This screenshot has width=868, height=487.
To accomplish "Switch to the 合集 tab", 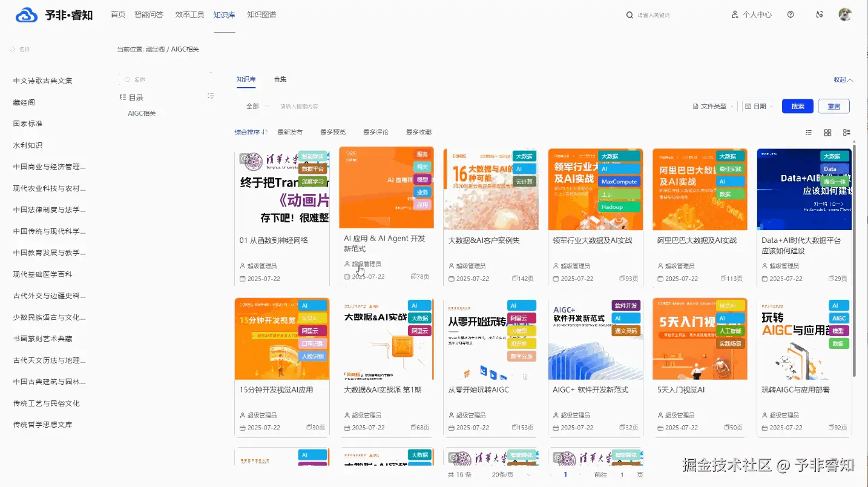I will coord(280,79).
